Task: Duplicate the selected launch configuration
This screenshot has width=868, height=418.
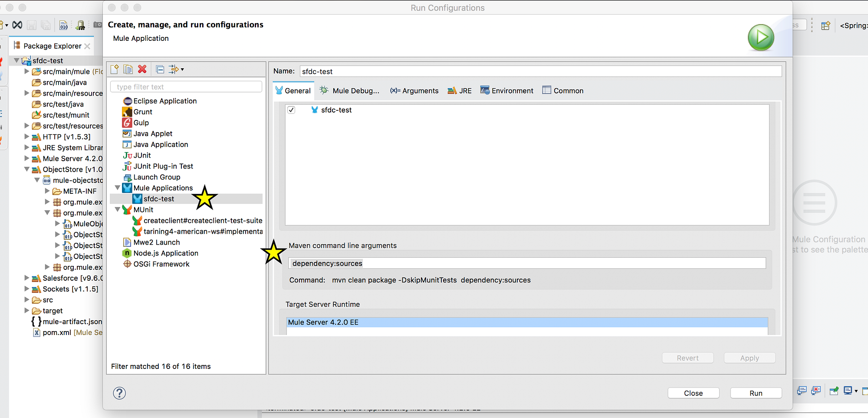Action: click(128, 69)
